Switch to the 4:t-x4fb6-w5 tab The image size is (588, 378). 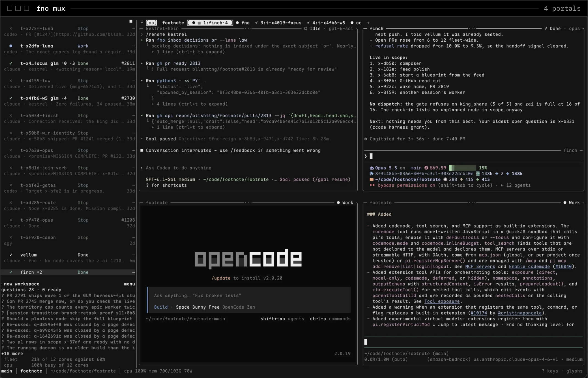pyautogui.click(x=326, y=23)
